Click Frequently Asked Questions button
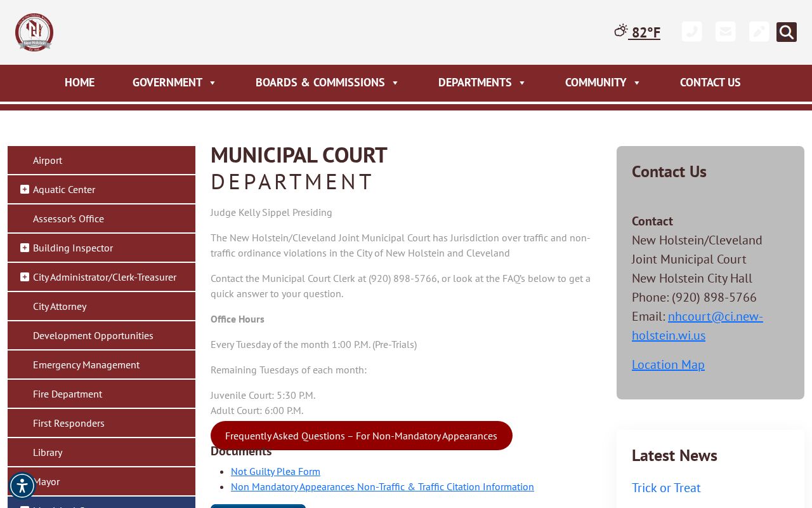This screenshot has width=812, height=508. click(362, 436)
